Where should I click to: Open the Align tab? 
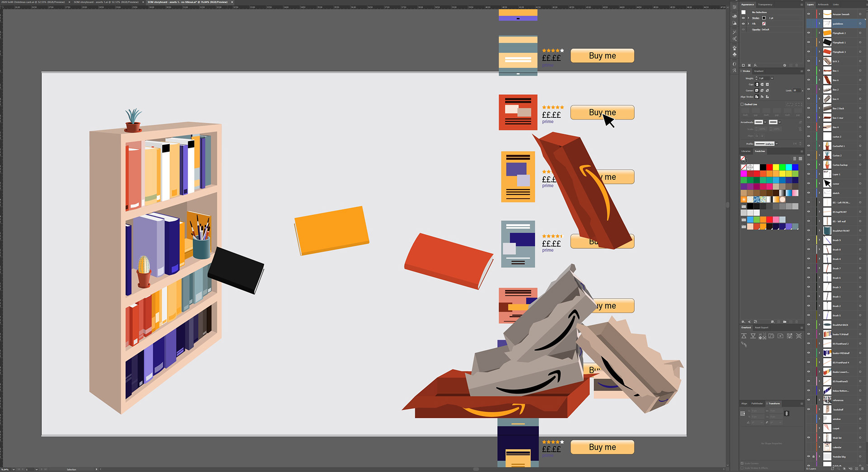click(x=744, y=403)
